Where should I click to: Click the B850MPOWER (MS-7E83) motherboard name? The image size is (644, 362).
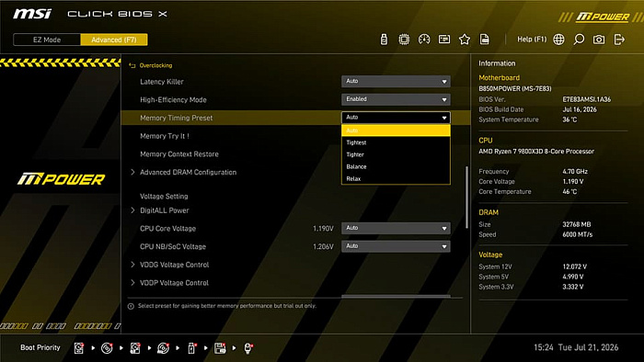pos(515,88)
